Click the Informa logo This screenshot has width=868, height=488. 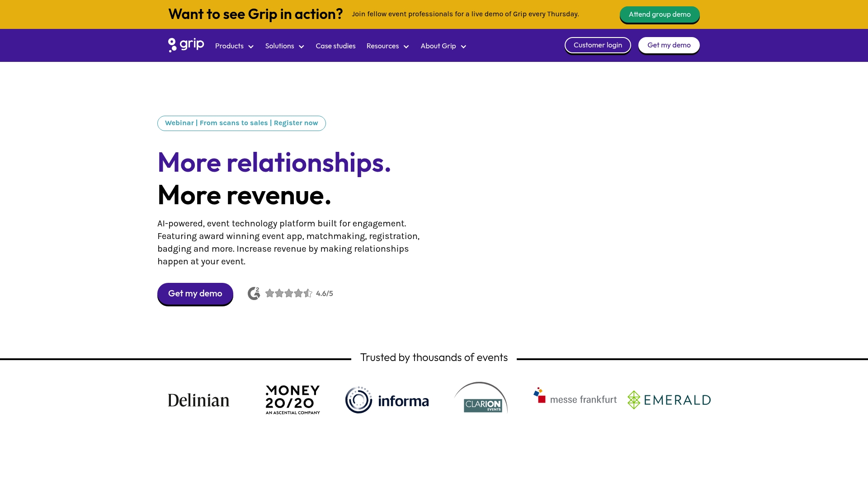[387, 400]
